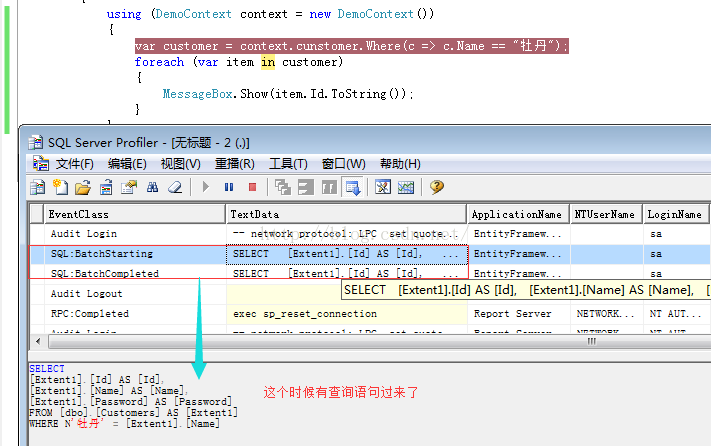The height and width of the screenshot is (446, 711).
Task: Open the 文件(F) menu
Action: [x=74, y=164]
